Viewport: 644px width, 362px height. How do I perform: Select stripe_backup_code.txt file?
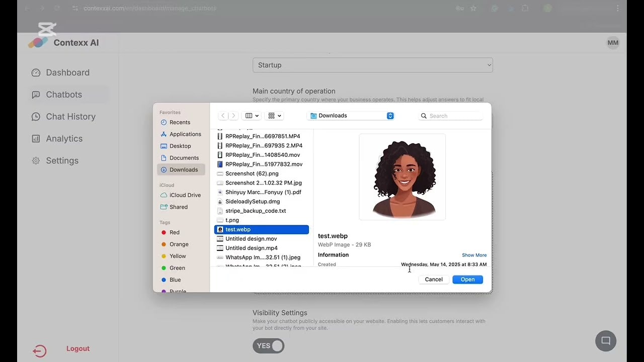pos(262,211)
